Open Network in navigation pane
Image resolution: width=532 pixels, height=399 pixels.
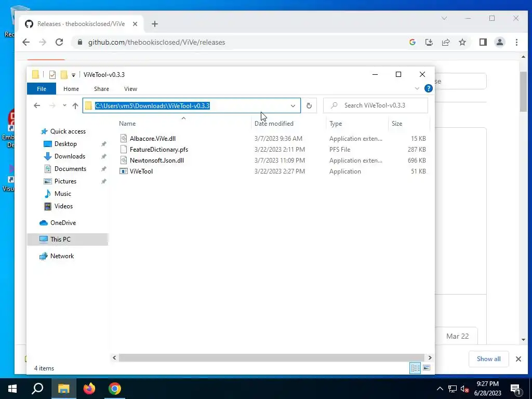pos(62,256)
